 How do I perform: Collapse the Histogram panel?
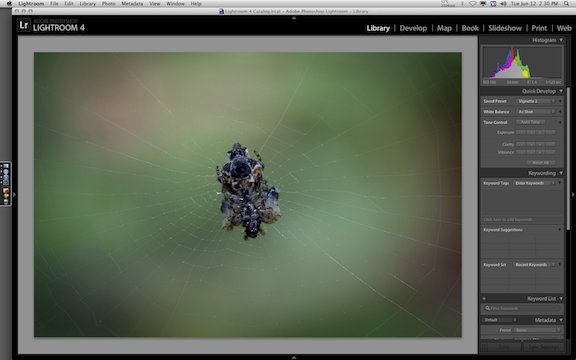coord(561,40)
